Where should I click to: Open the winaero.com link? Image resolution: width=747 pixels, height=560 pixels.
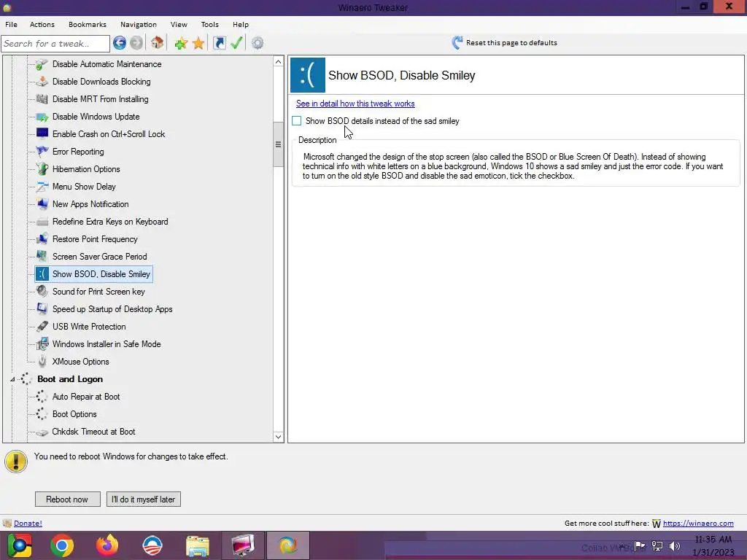[698, 524]
